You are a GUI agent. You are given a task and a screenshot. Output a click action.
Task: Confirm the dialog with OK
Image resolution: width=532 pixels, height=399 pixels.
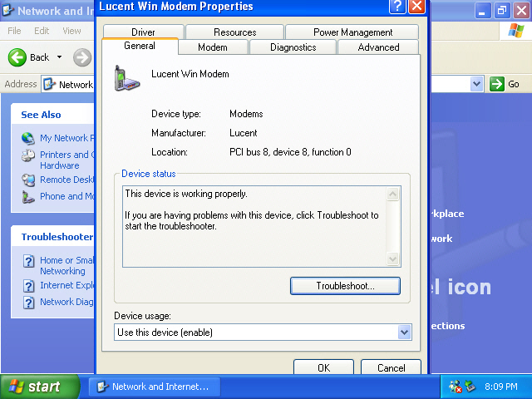click(323, 367)
